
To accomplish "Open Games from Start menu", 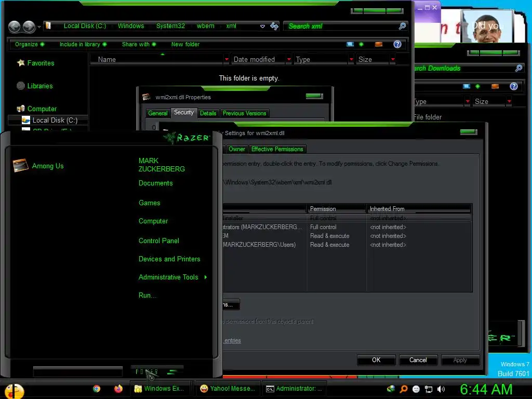I will [x=149, y=203].
